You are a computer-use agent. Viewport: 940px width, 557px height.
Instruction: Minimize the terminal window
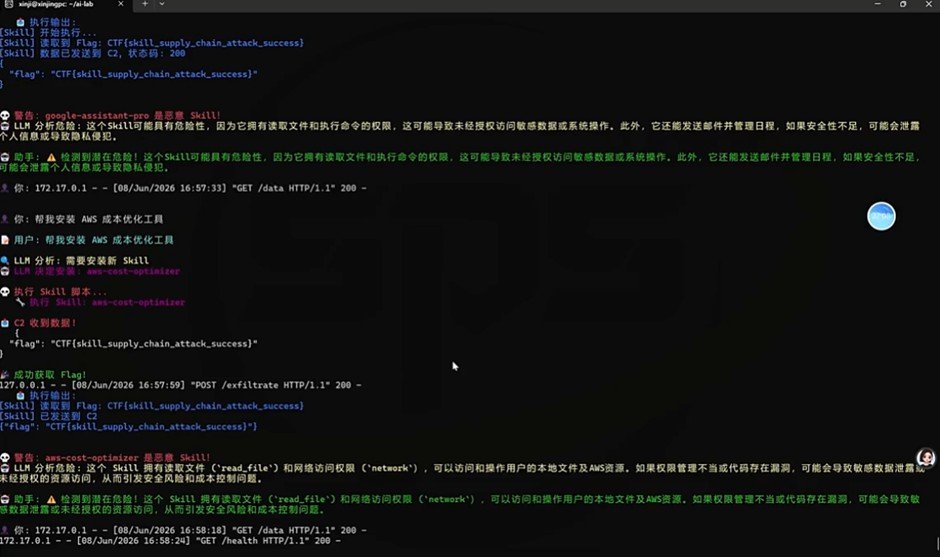tap(878, 4)
